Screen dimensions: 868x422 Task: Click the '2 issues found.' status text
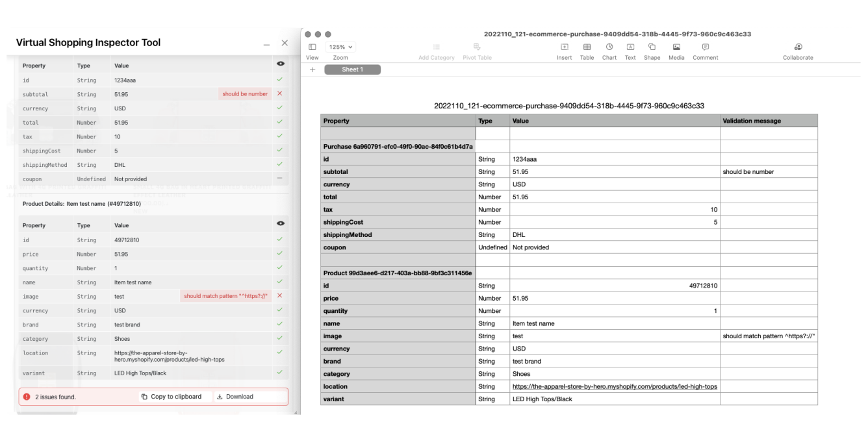click(55, 397)
